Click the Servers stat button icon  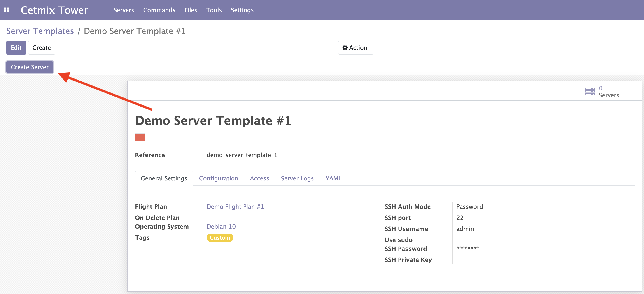[589, 91]
